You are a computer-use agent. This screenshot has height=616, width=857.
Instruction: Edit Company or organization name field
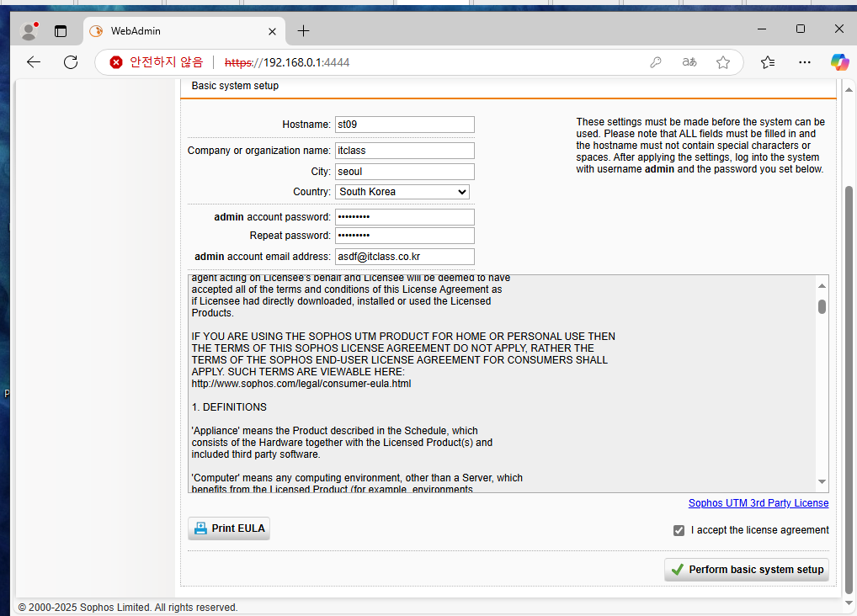click(x=404, y=151)
